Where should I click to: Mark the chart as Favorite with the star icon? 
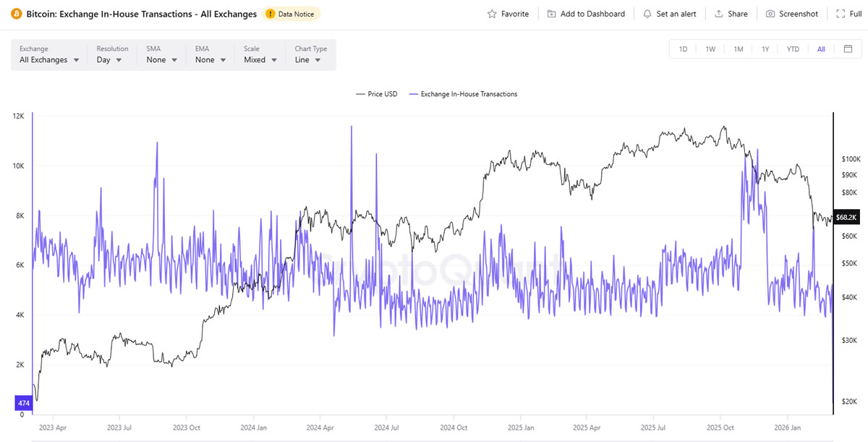[x=509, y=13]
